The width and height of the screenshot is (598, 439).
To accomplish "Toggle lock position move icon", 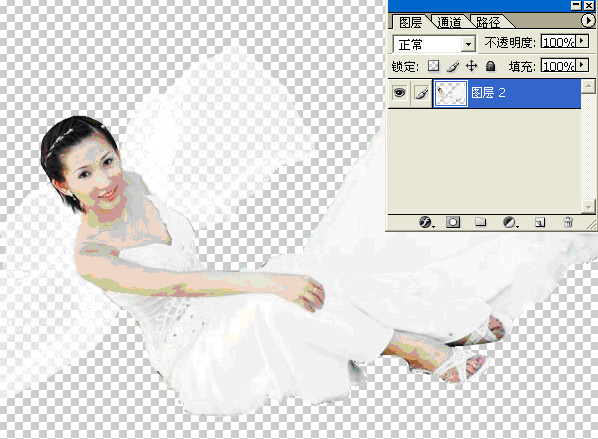I will point(472,66).
